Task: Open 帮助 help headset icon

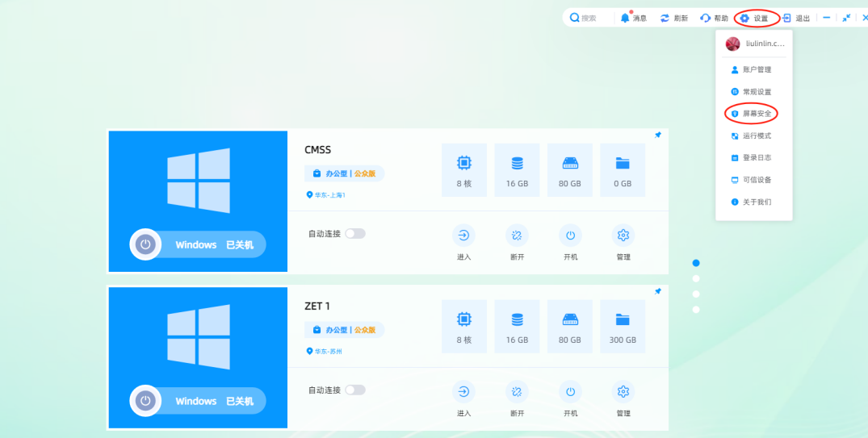Action: tap(705, 19)
